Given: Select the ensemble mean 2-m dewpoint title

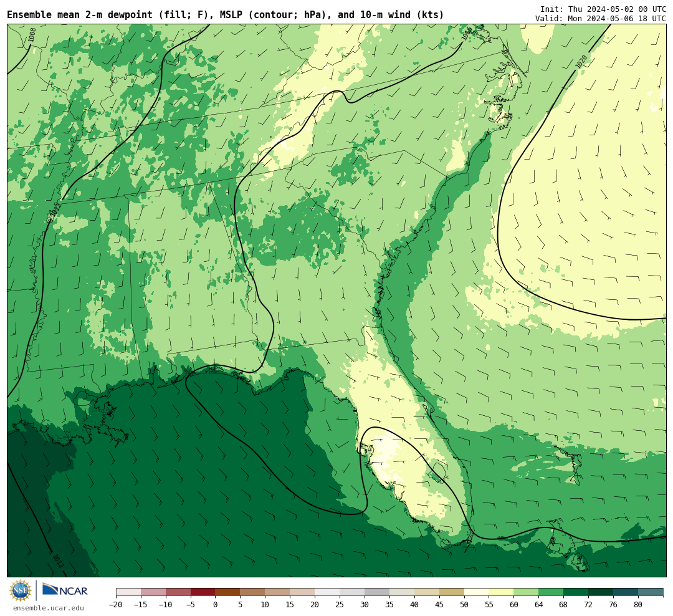Looking at the screenshot, I should coord(226,15).
